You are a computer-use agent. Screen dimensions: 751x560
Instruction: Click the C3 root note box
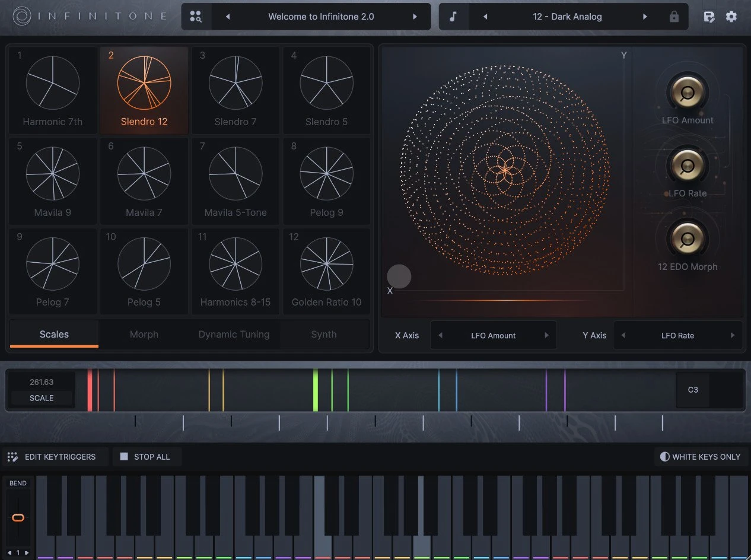coord(693,390)
